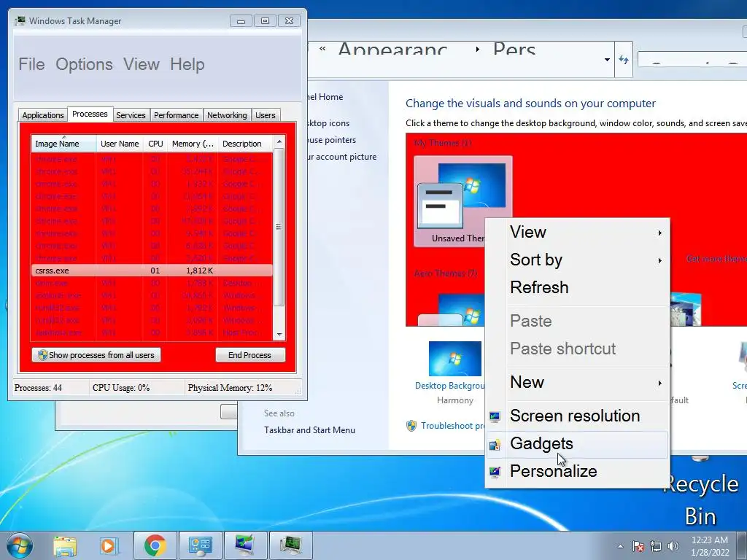Switch to the Users tab
The width and height of the screenshot is (747, 560).
266,115
